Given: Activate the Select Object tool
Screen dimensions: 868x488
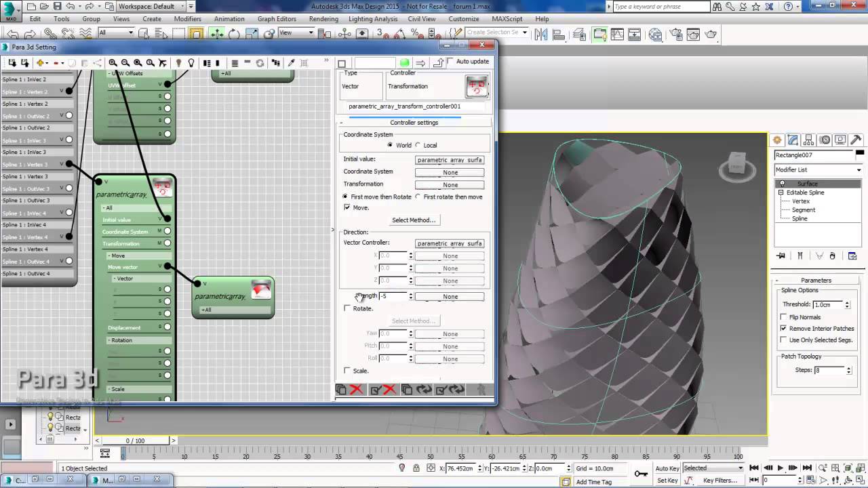Looking at the screenshot, I should pyautogui.click(x=142, y=33).
